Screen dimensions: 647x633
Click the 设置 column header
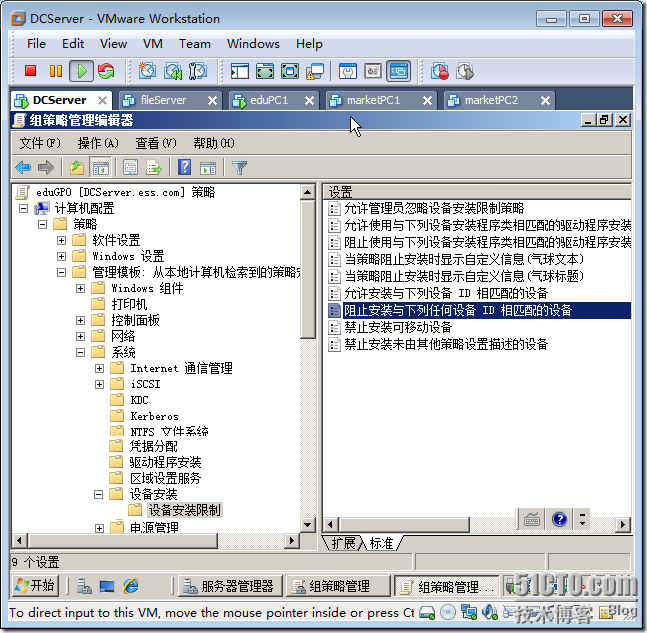tap(477, 192)
